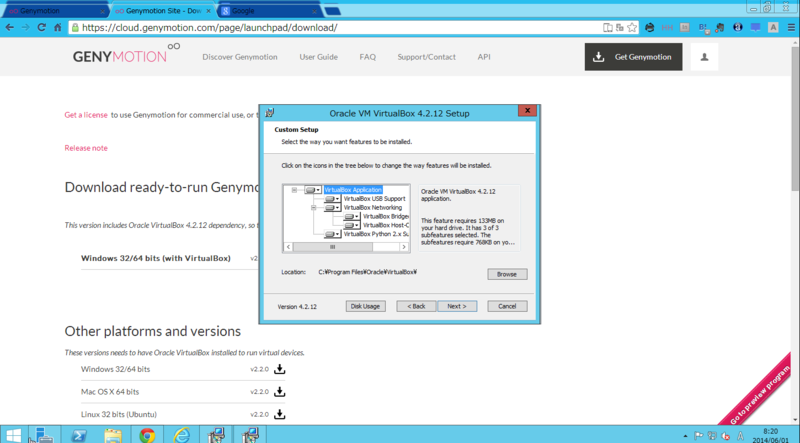
Task: Go back with the < Back button
Action: 416,306
